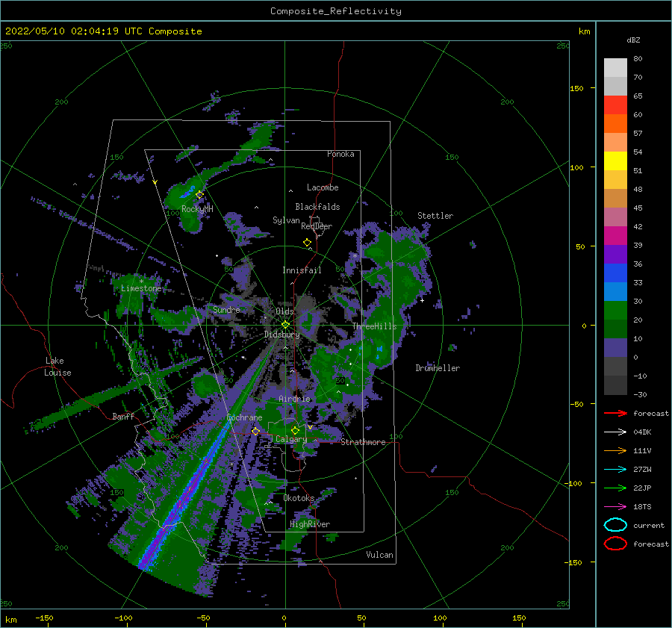Click the Cochrane label
Viewport: 672px width, 628px height.
click(244, 417)
